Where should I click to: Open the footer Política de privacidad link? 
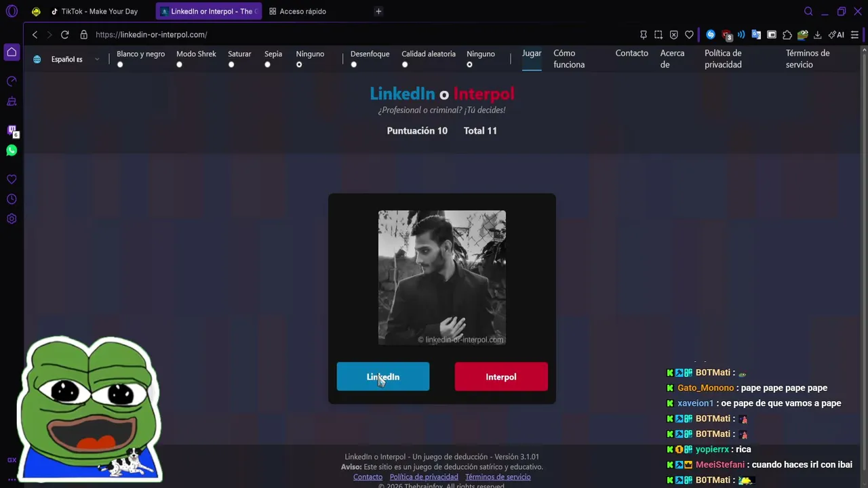[424, 477]
